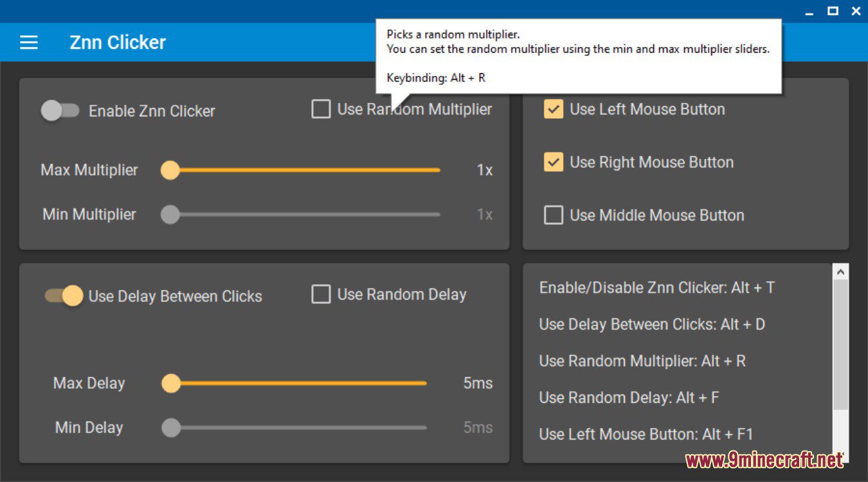This screenshot has width=868, height=482.
Task: Click the Min Multiplier slider handle
Action: click(170, 214)
